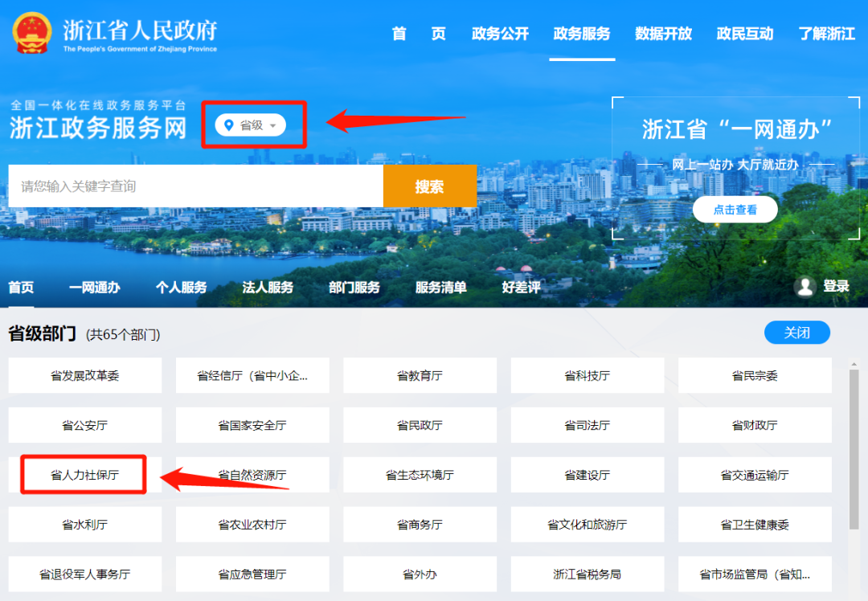Viewport: 868px width, 601px height.
Task: Focus the keyword search input field
Action: click(x=195, y=186)
